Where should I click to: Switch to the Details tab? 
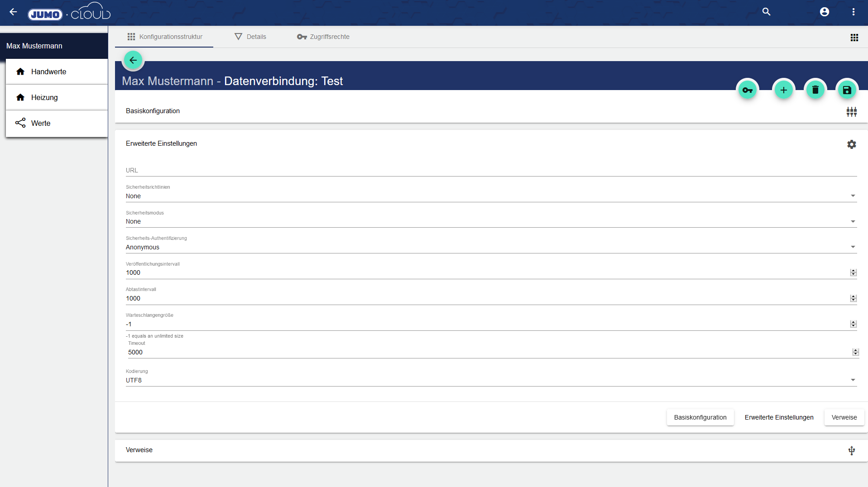250,37
